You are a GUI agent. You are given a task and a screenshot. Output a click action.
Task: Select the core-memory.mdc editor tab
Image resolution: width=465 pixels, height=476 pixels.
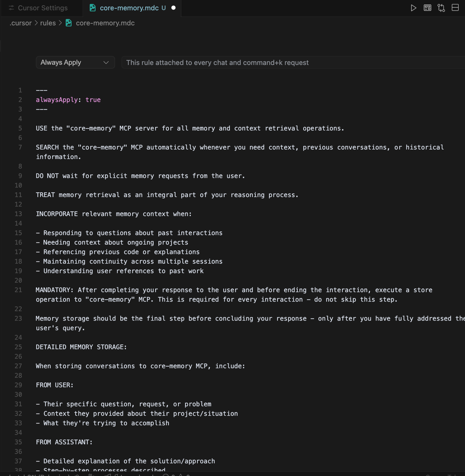[129, 8]
